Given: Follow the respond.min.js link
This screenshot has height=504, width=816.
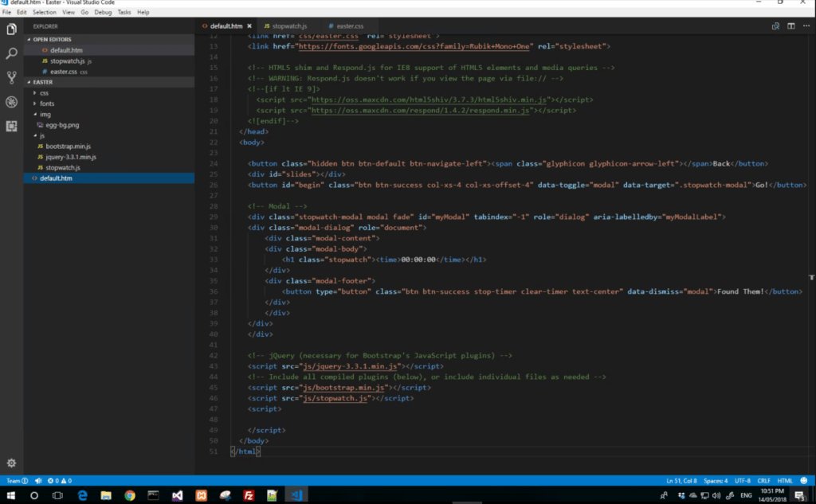Looking at the screenshot, I should (x=420, y=110).
